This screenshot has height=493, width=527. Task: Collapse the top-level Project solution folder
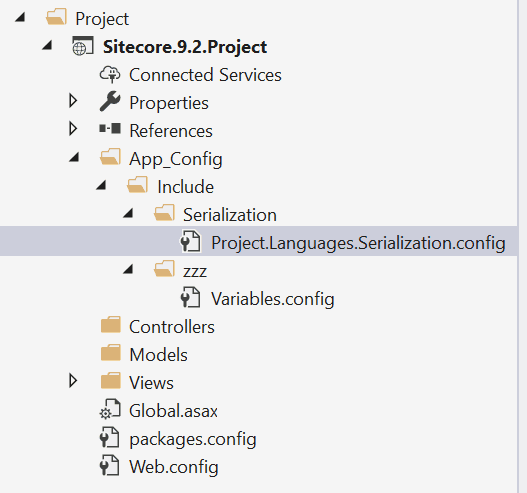click(x=21, y=17)
